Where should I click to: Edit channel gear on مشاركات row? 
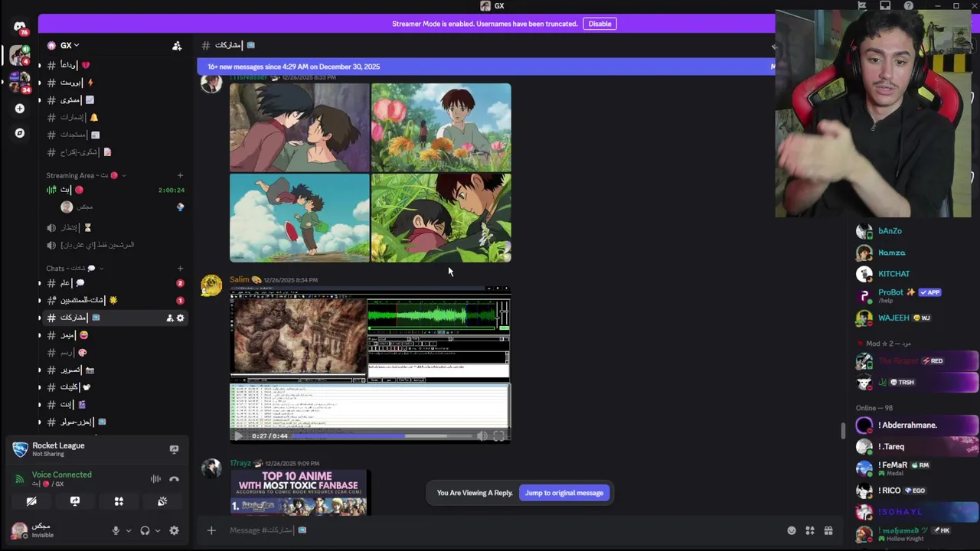click(181, 318)
